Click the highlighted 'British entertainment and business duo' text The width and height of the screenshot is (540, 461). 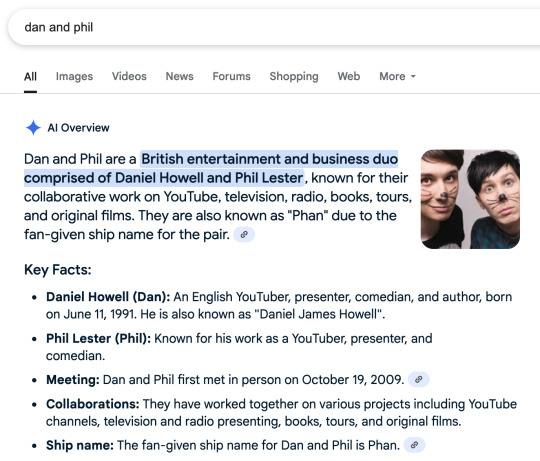pyautogui.click(x=269, y=159)
